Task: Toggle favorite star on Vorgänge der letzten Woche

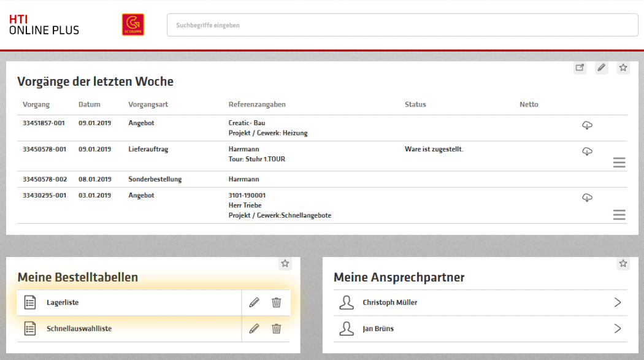Action: (623, 68)
